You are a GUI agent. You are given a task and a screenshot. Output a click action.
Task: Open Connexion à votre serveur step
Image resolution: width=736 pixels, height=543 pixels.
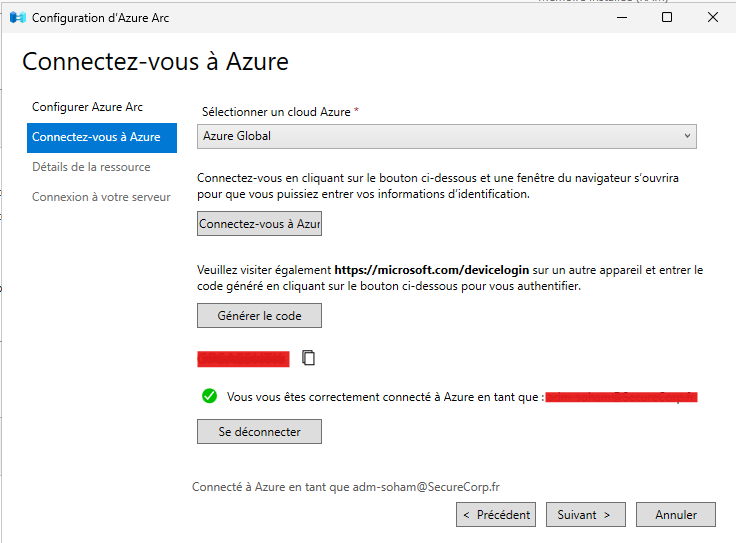tap(101, 197)
